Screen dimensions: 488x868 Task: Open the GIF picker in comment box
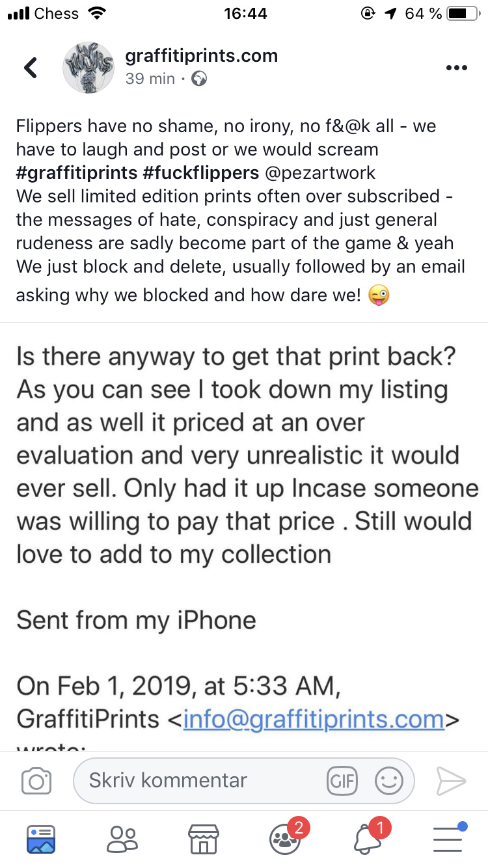(342, 780)
